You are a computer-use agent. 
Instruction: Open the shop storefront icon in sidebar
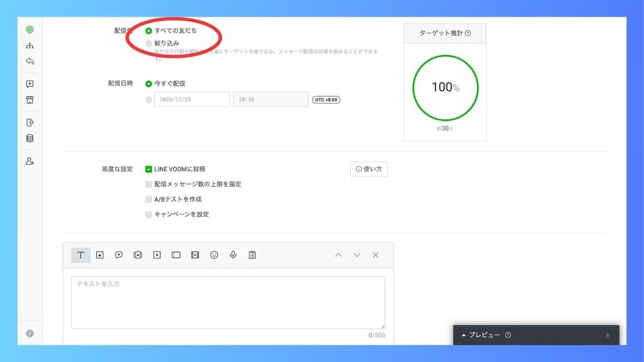(30, 100)
